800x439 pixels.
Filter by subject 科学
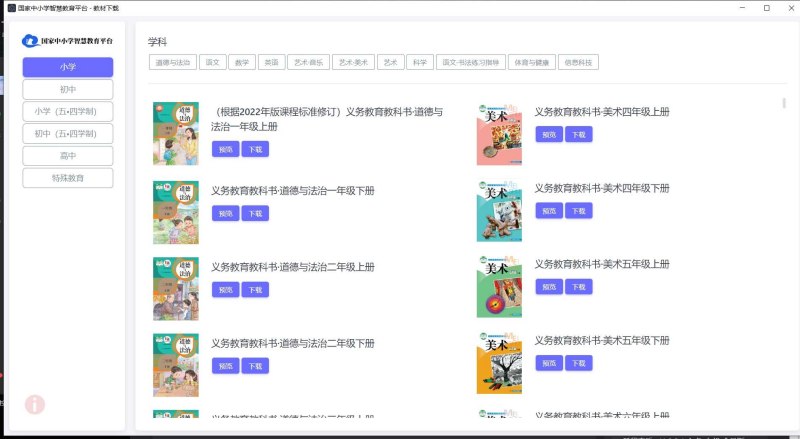tap(420, 62)
